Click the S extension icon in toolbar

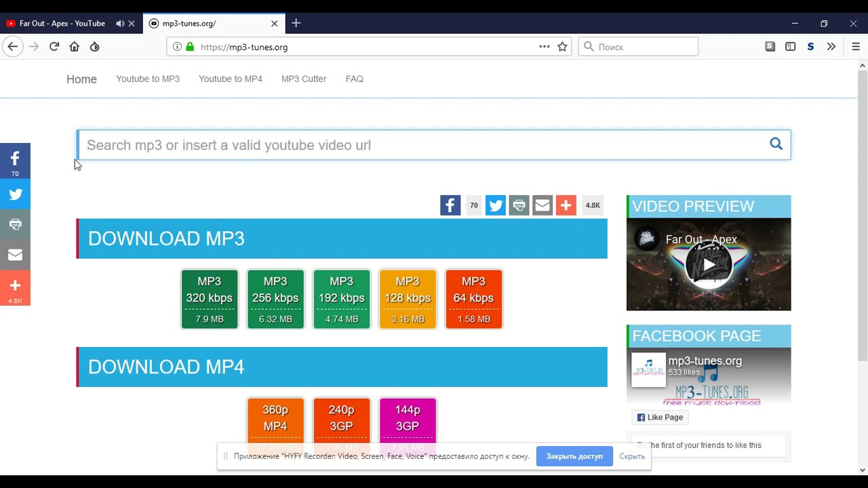pyautogui.click(x=810, y=47)
